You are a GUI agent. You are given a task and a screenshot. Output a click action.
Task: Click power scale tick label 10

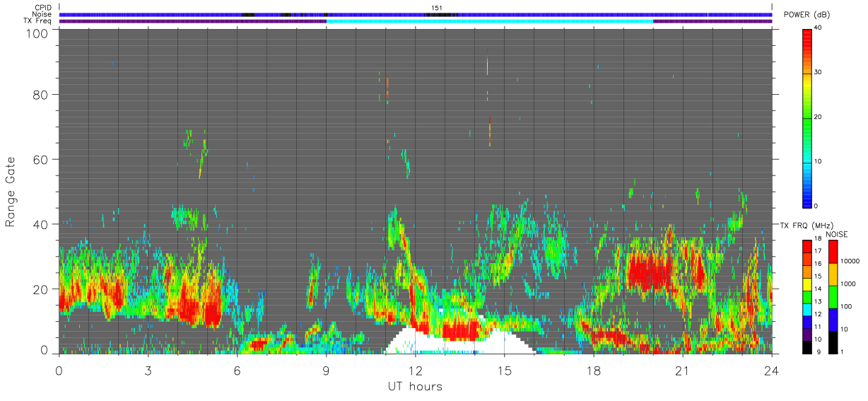tap(819, 161)
